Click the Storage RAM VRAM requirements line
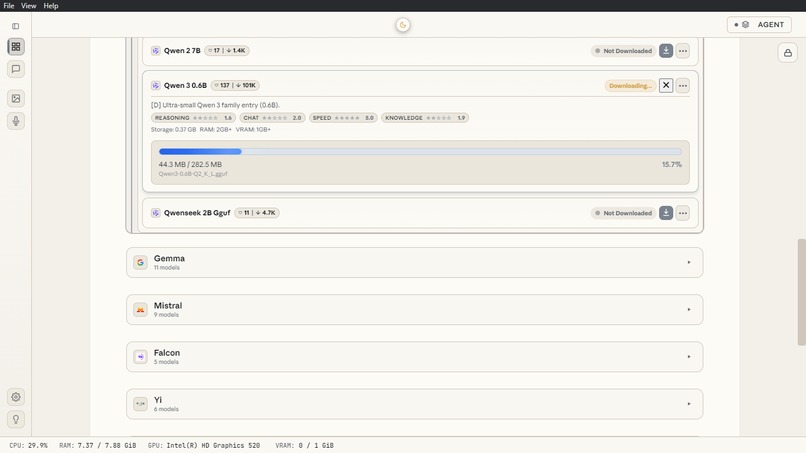 [211, 130]
